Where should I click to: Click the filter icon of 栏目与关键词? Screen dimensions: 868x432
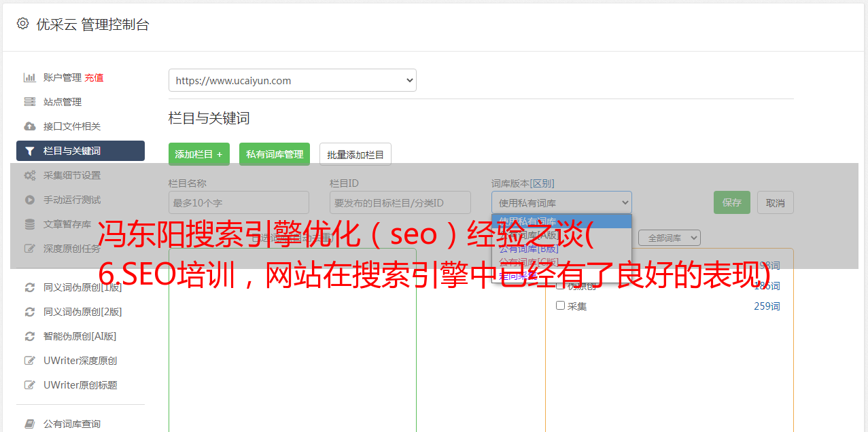[x=30, y=151]
